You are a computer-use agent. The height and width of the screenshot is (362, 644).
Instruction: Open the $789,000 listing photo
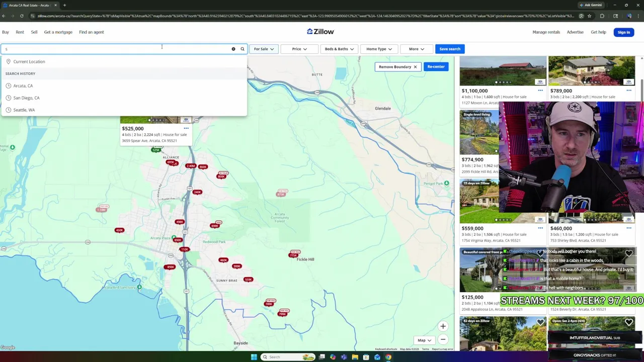tap(592, 71)
